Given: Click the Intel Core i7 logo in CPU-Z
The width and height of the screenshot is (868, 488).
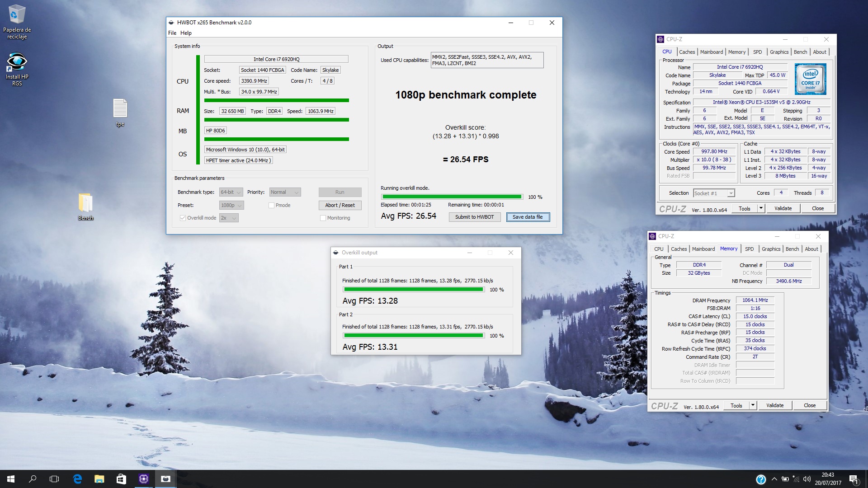Looking at the screenshot, I should pyautogui.click(x=810, y=79).
